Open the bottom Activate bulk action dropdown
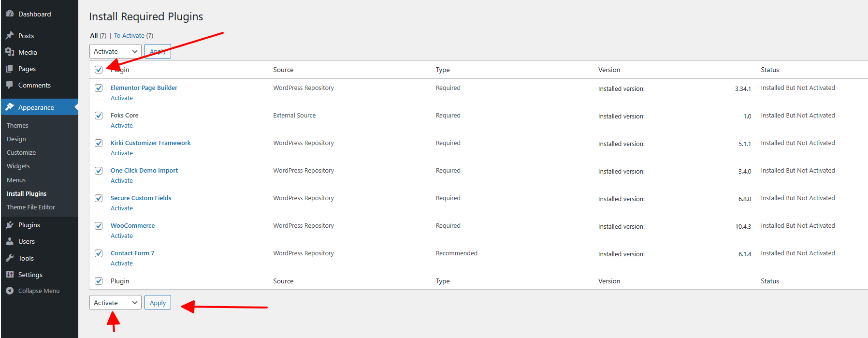Image resolution: width=868 pixels, height=338 pixels. click(x=116, y=303)
